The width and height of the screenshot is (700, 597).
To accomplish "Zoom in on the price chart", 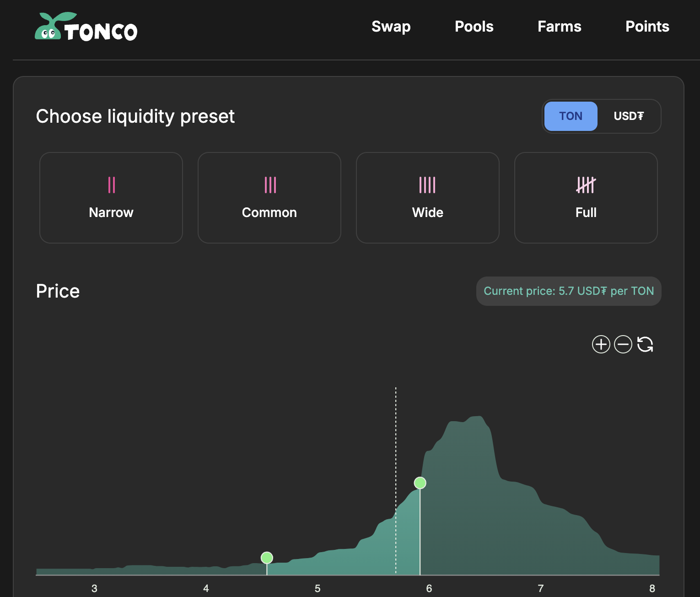I will pyautogui.click(x=601, y=344).
